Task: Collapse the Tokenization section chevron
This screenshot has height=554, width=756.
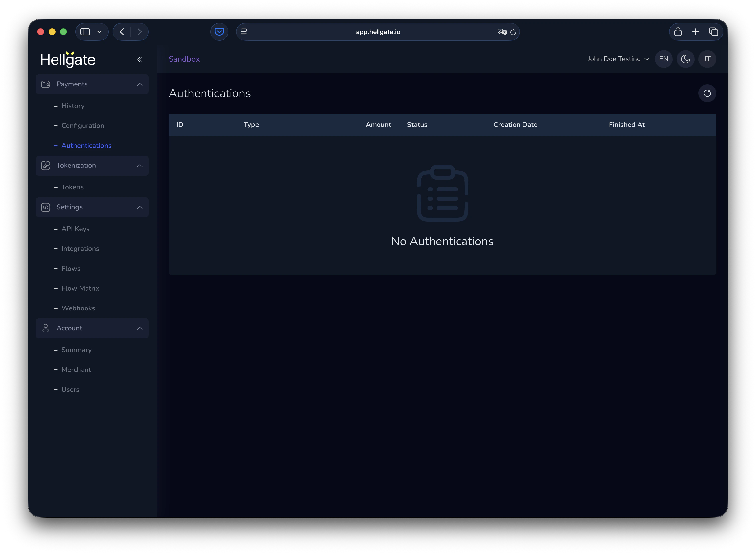Action: 140,166
